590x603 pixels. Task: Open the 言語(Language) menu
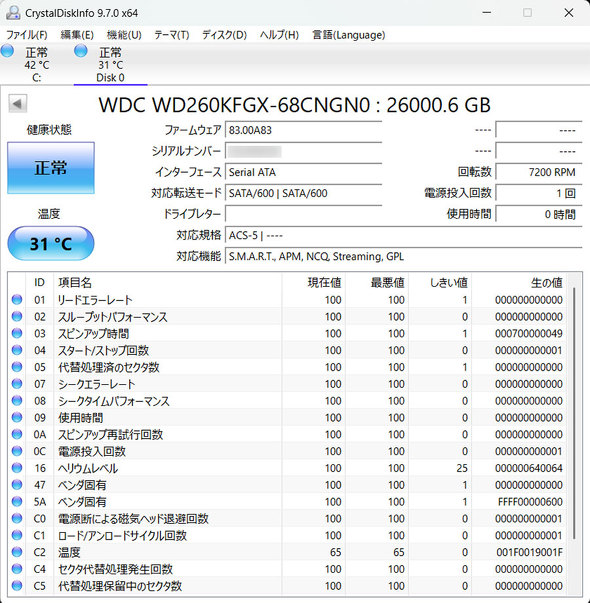coord(348,35)
